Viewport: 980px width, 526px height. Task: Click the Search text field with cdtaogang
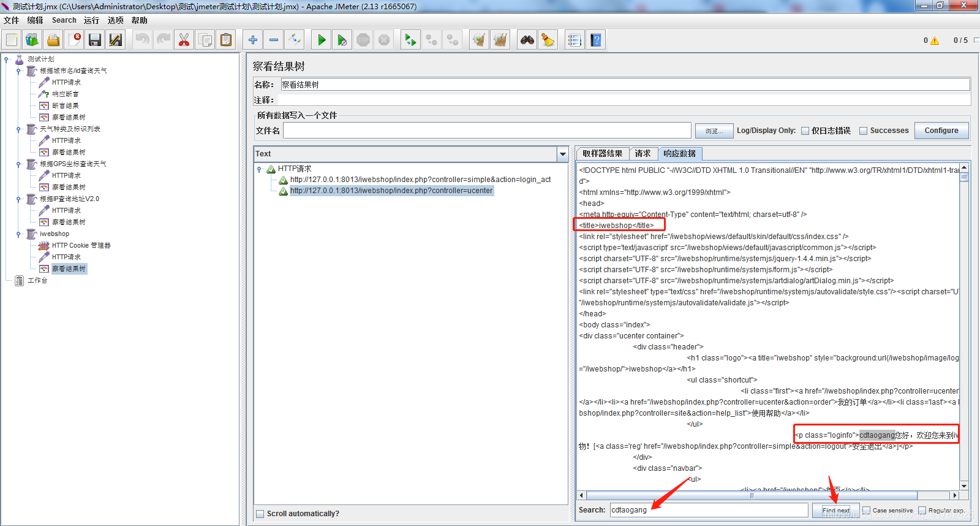(709, 510)
